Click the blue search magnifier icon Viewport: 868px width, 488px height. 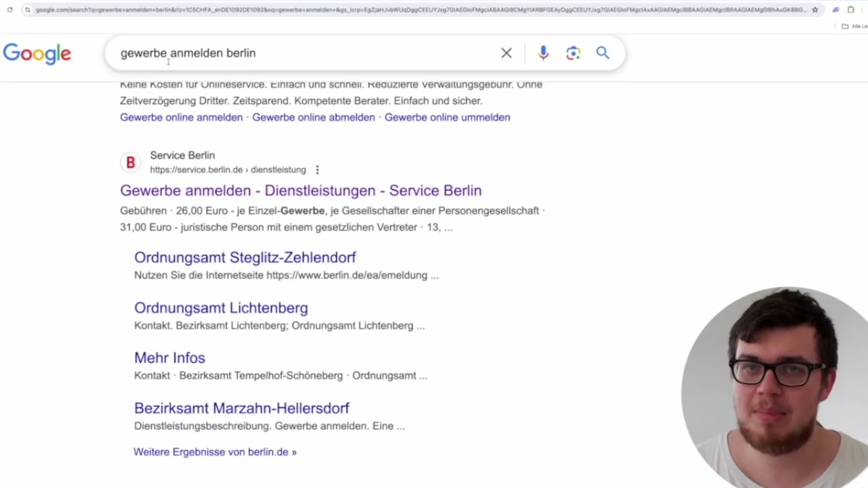pyautogui.click(x=603, y=53)
